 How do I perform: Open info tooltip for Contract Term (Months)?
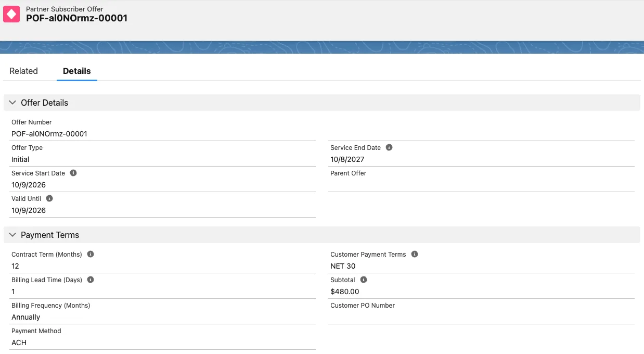(x=91, y=254)
